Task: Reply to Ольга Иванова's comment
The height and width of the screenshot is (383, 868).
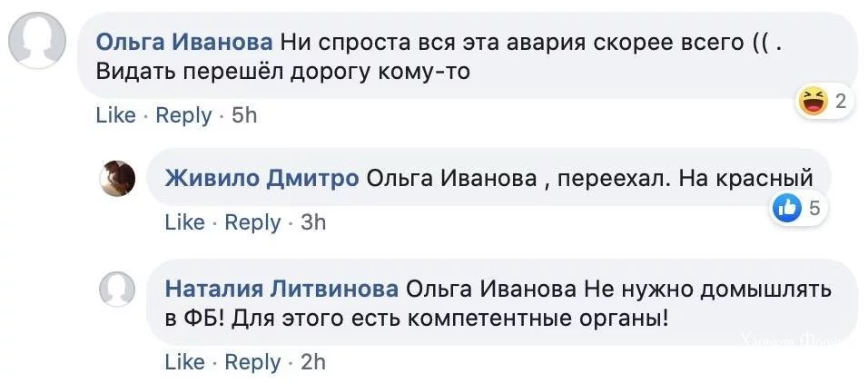Action: (183, 115)
